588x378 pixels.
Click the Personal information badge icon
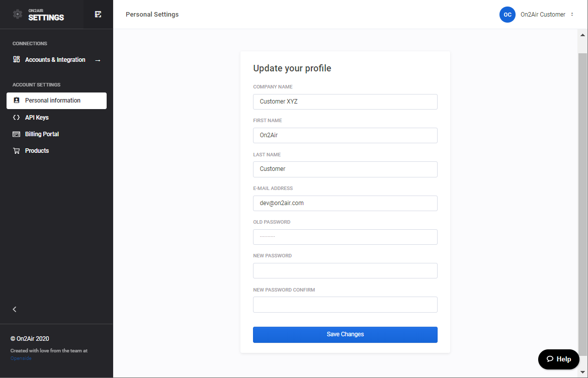coord(17,101)
